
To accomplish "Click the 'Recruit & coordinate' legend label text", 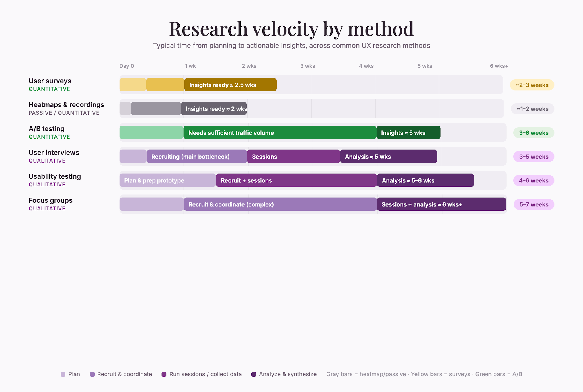I will tap(125, 374).
